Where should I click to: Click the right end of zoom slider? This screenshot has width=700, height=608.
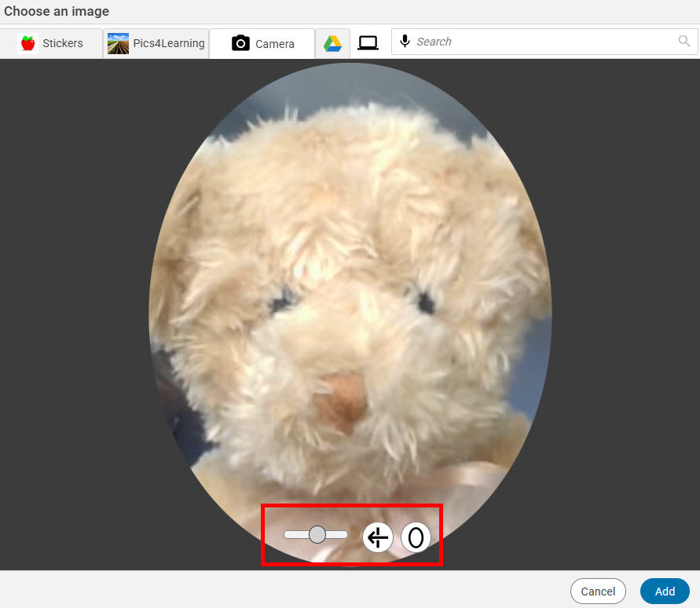coord(344,535)
